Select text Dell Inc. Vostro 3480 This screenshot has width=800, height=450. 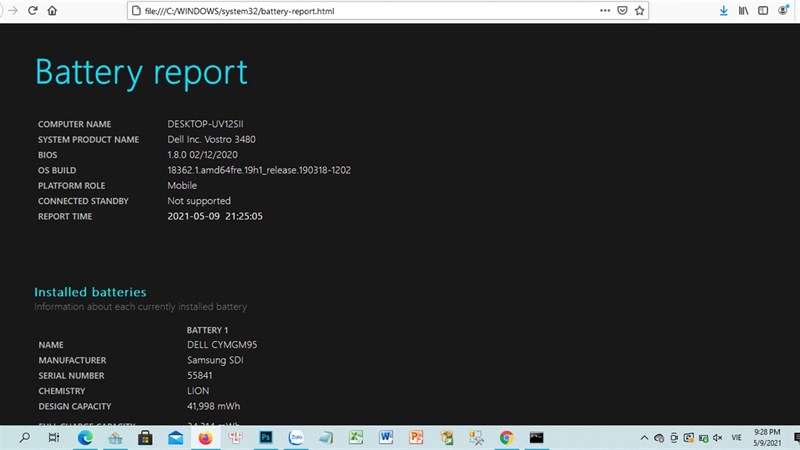coord(211,139)
